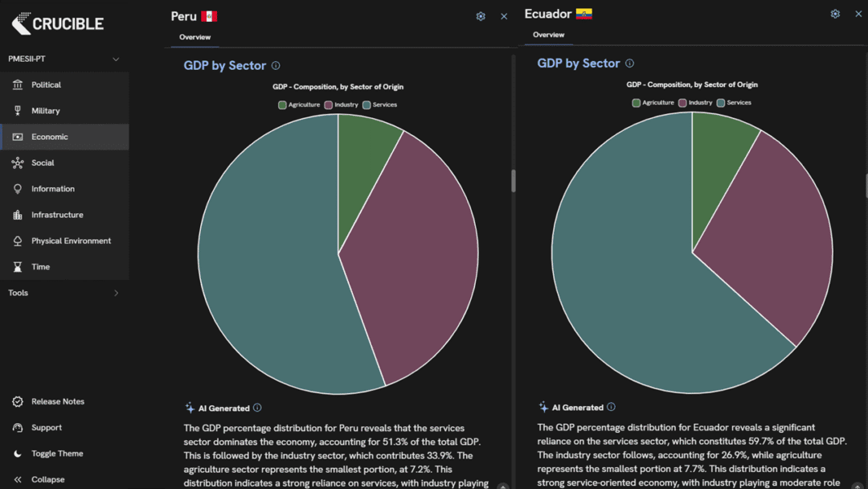
Task: Click the Support link in sidebar
Action: pos(47,428)
